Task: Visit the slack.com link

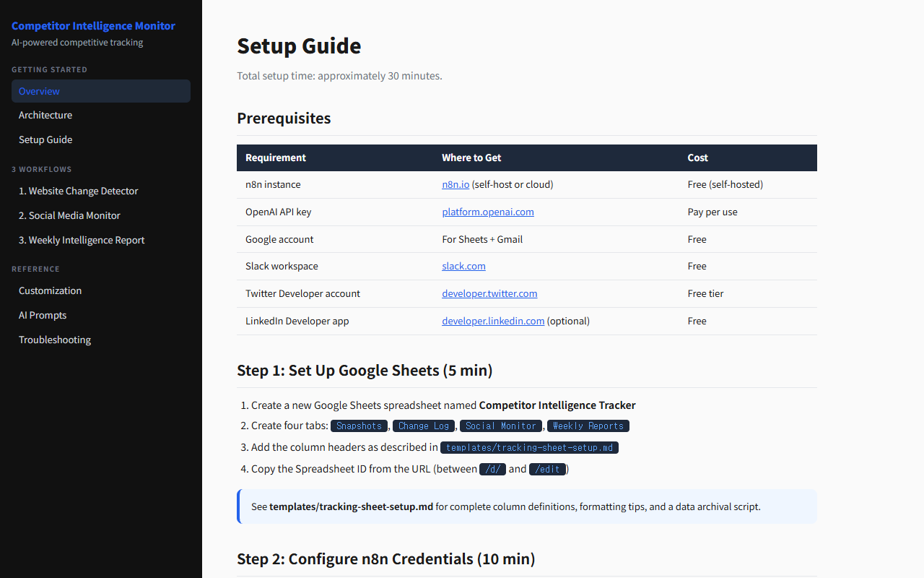Action: [463, 266]
